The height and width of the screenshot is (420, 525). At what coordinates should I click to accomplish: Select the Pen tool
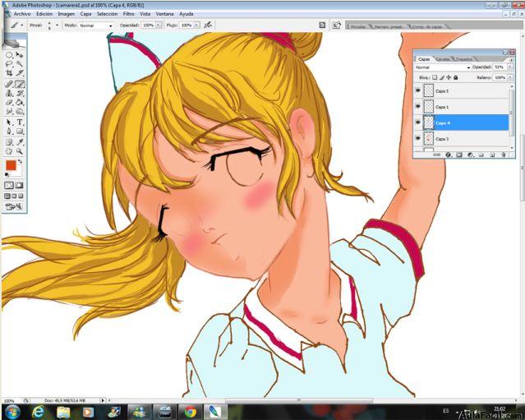tap(9, 132)
